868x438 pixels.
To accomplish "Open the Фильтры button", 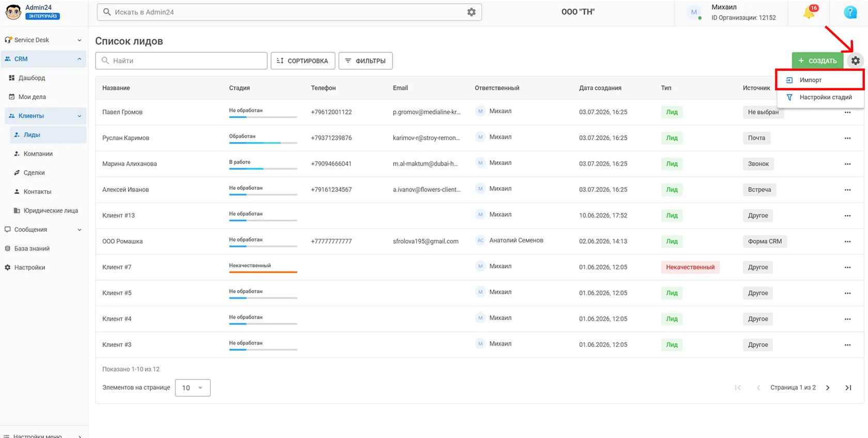I will pyautogui.click(x=365, y=61).
